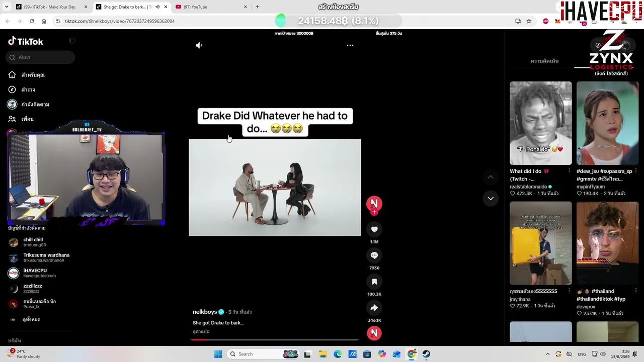Viewport: 644px width, 362px height.
Task: Open the sound disc icon below share
Action: pos(374,333)
